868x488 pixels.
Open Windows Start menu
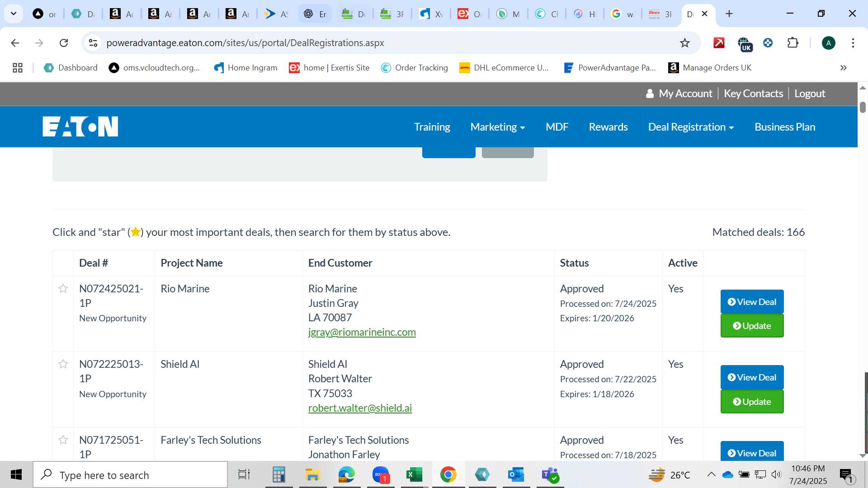point(16,474)
